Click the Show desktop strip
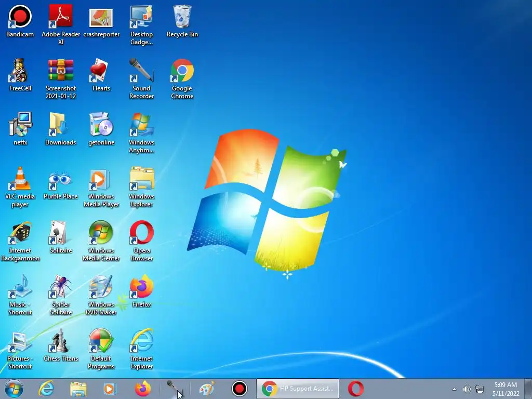Screen dimensions: 532x399 point(528,389)
